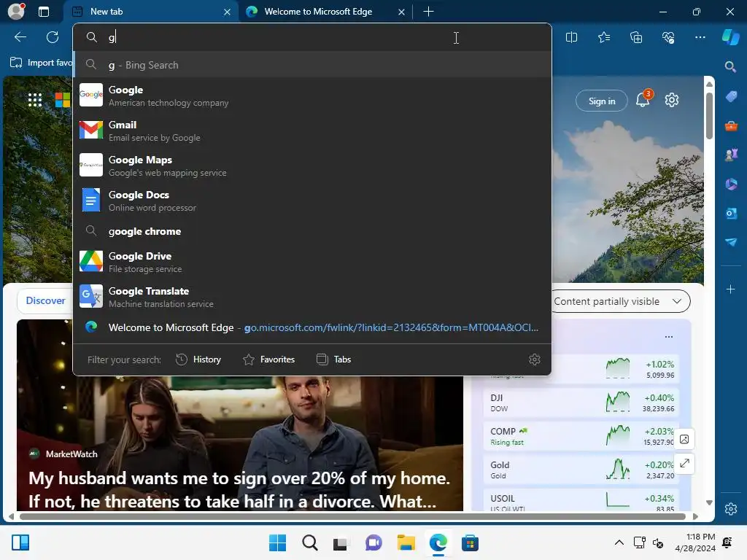Open search suggestion settings gear

click(535, 359)
